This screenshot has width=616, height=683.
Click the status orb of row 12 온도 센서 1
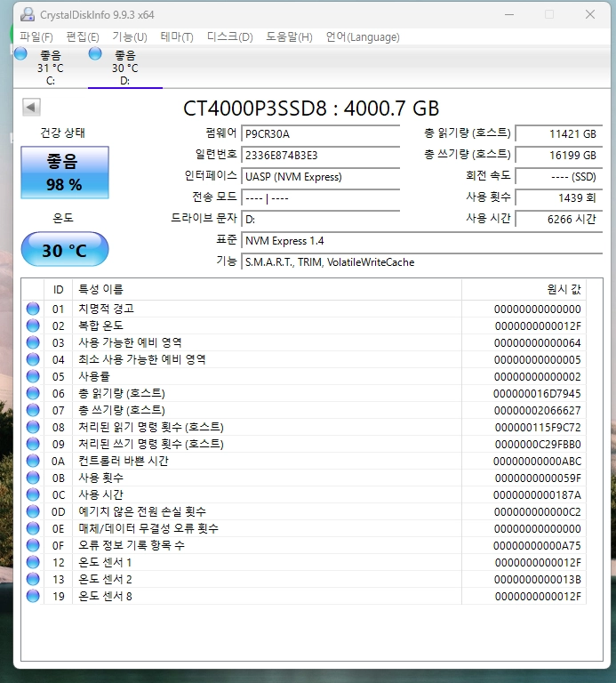[x=33, y=562]
